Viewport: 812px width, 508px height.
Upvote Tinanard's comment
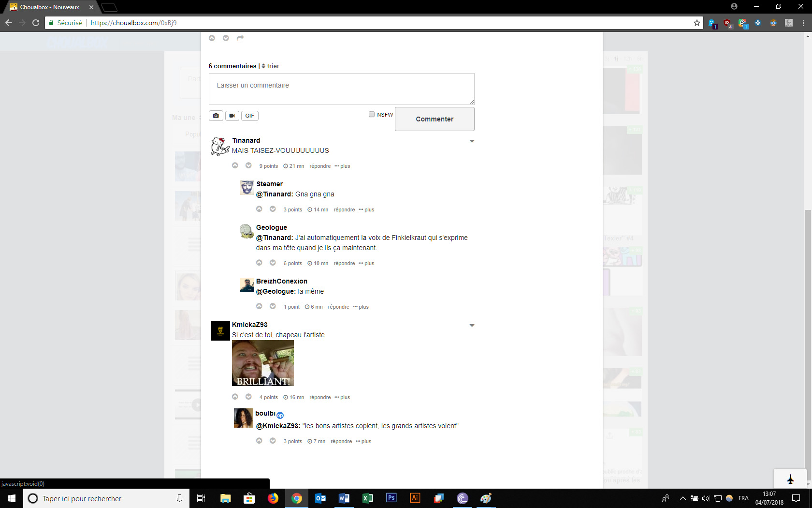tap(235, 165)
